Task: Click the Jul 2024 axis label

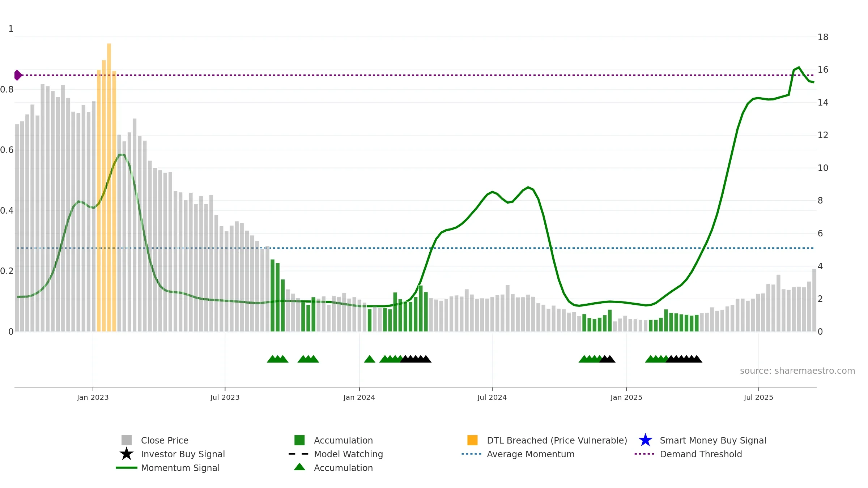Action: 492,397
